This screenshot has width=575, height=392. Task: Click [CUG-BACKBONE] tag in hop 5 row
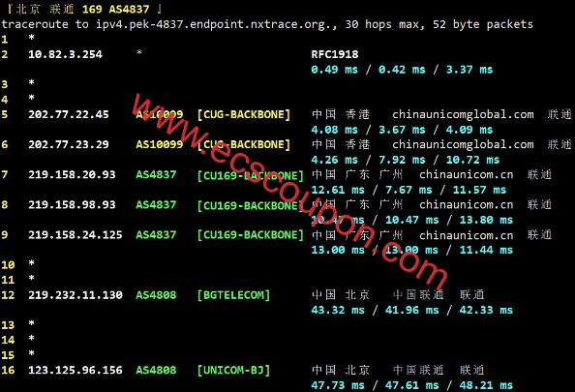(x=244, y=115)
